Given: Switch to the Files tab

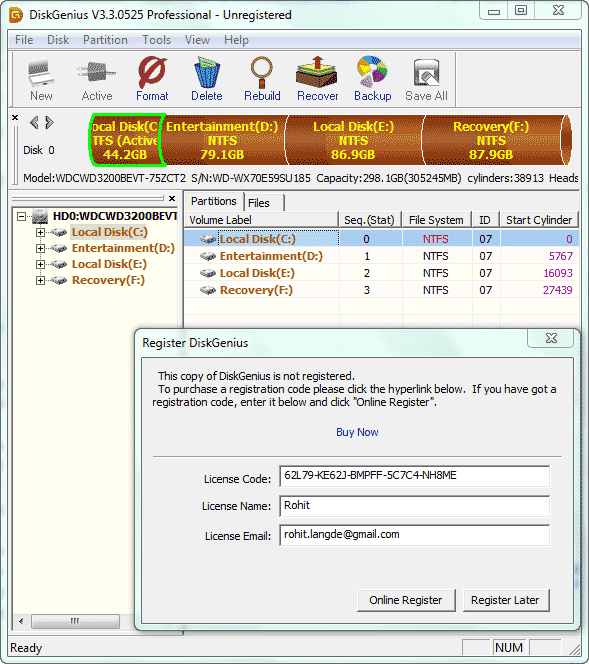Looking at the screenshot, I should click(263, 203).
